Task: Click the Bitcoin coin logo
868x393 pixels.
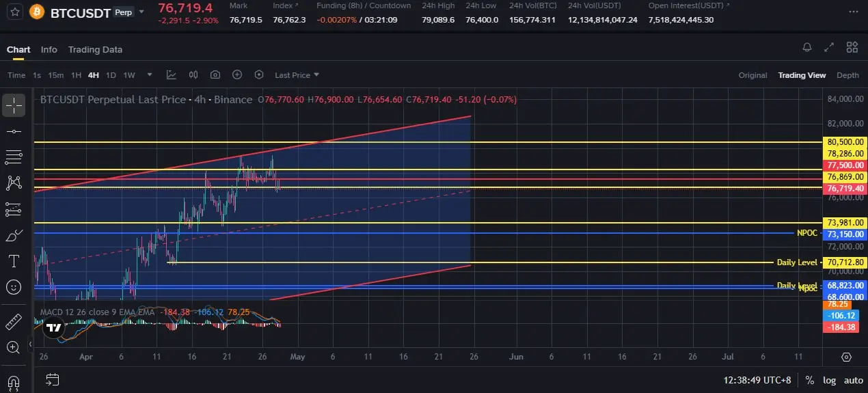Action: pos(37,12)
